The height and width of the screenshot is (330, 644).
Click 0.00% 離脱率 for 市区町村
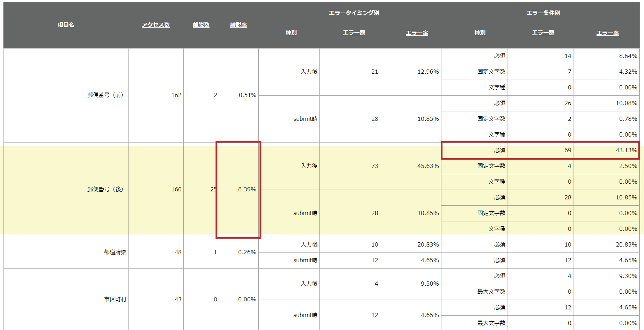(x=247, y=299)
